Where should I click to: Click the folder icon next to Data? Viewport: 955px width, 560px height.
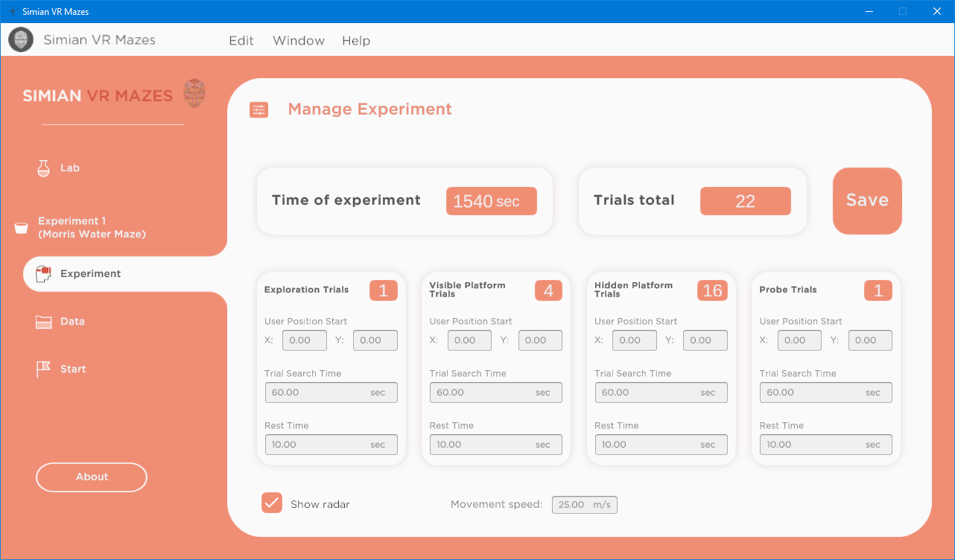tap(43, 322)
